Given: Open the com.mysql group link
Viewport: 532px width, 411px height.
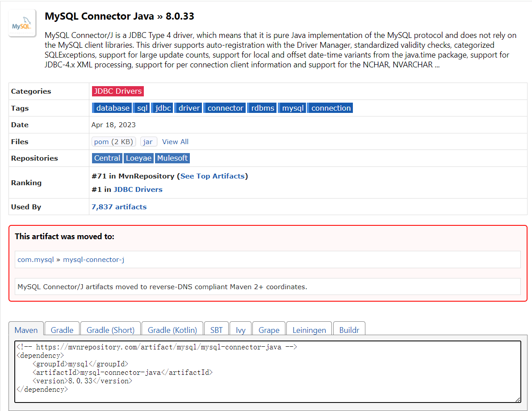Looking at the screenshot, I should coord(36,260).
